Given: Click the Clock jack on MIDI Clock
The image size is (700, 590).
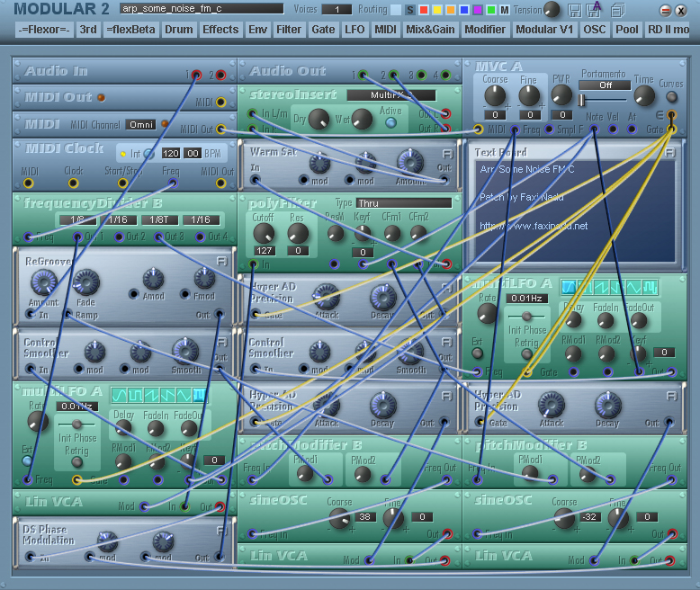Looking at the screenshot, I should pos(73,183).
